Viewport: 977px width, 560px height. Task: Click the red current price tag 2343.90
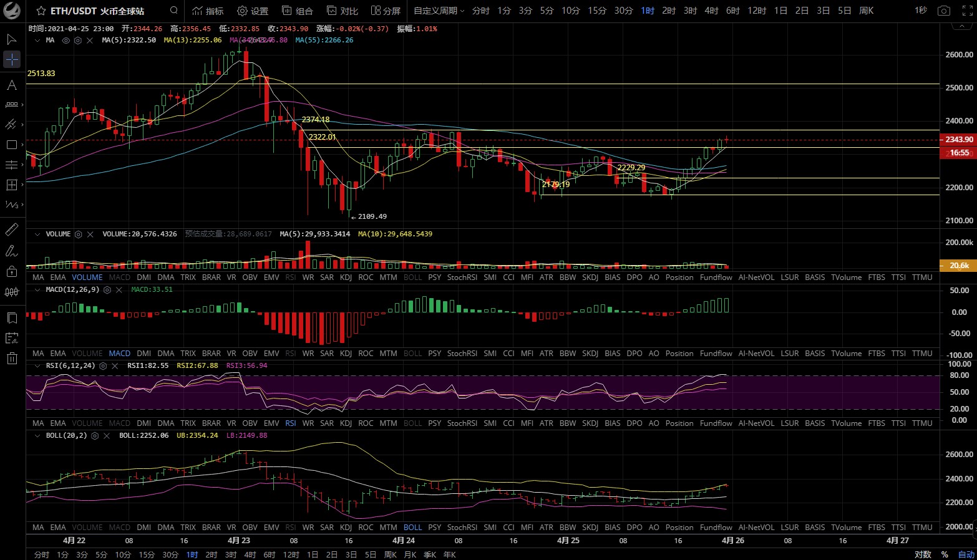coord(958,140)
